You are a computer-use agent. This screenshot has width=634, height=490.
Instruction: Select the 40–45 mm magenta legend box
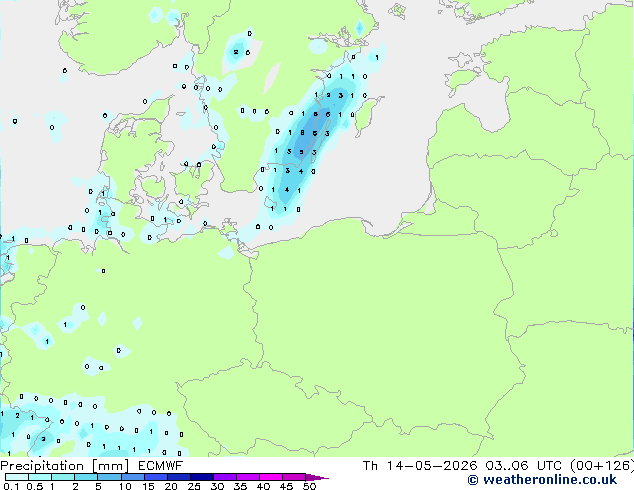pyautogui.click(x=271, y=477)
